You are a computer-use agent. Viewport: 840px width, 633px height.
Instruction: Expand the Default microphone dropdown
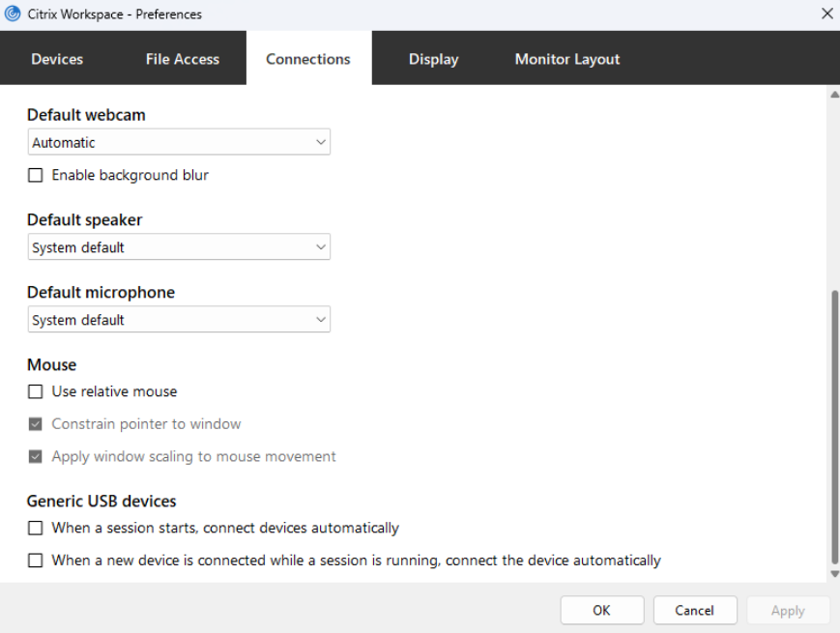click(x=179, y=320)
